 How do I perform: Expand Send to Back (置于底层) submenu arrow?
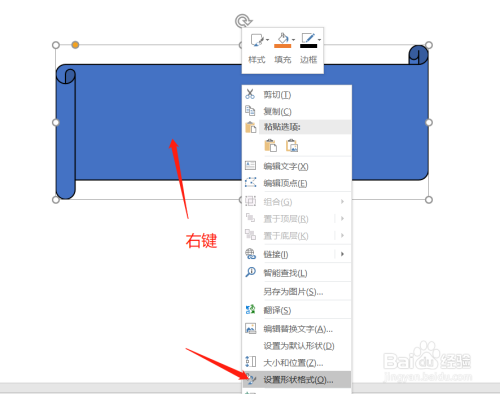point(342,235)
